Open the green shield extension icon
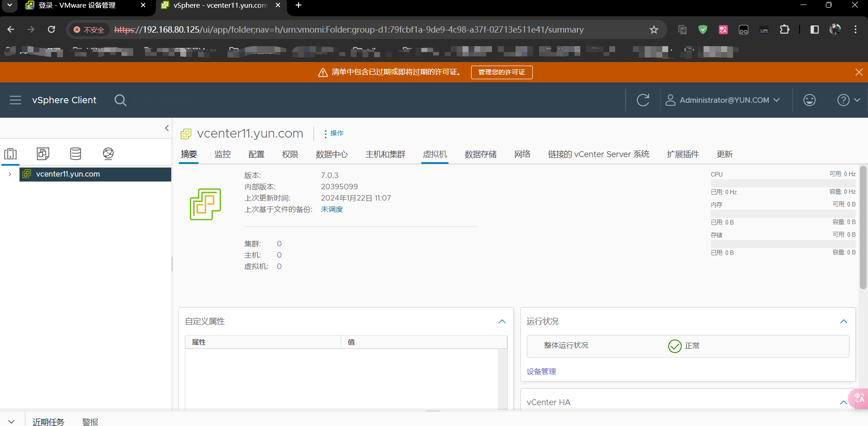868x426 pixels. (x=703, y=29)
